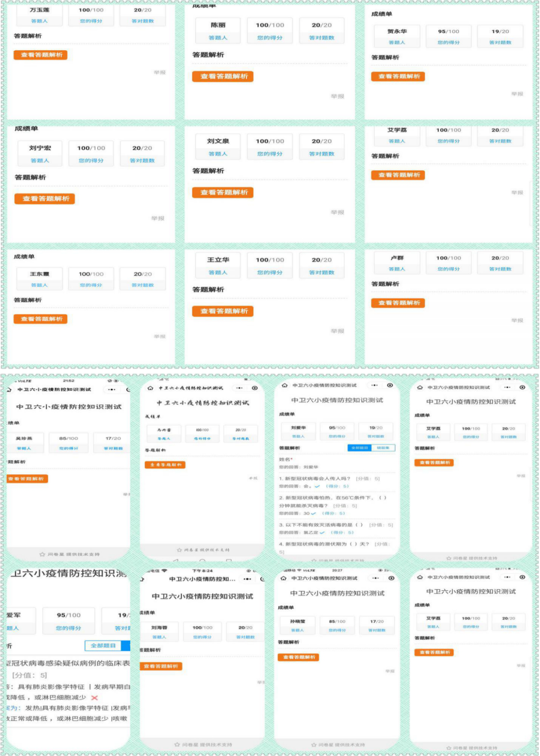Screen dimensions: 540x756
Task: Click 举报 link in 刘宁宏's card
Action: (158, 218)
